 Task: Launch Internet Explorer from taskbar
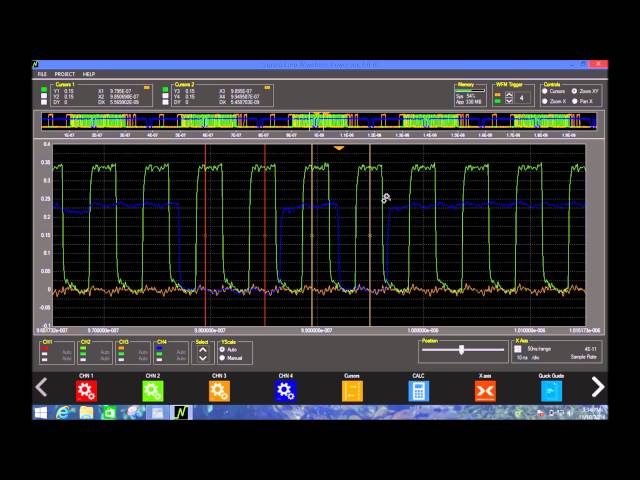click(x=62, y=413)
